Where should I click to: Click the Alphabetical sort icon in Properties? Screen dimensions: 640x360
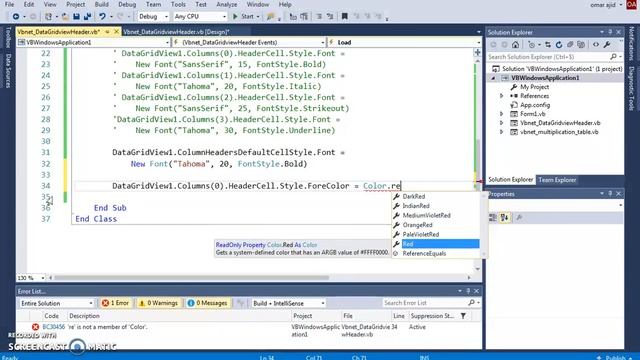(504, 218)
